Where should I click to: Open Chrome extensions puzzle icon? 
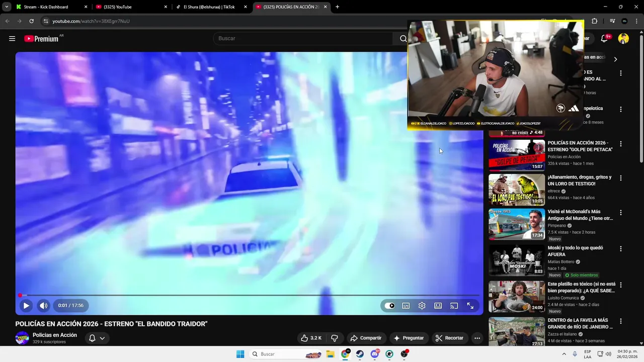click(595, 21)
